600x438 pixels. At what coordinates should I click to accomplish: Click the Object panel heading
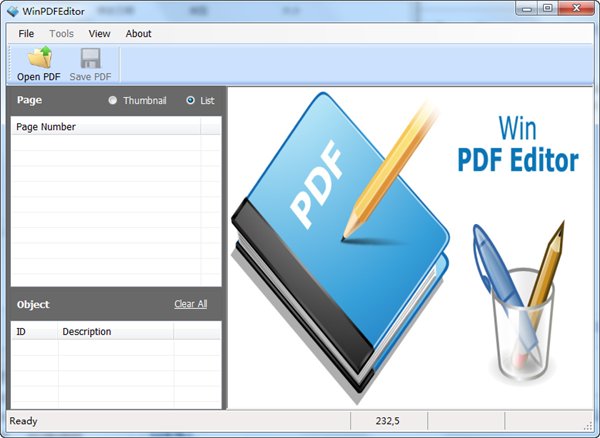point(33,304)
